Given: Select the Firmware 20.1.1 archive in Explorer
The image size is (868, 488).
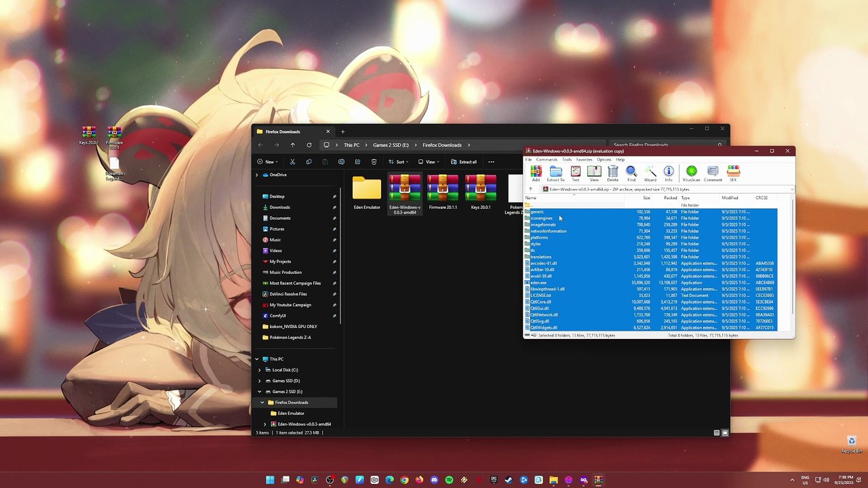Looking at the screenshot, I should 443,193.
